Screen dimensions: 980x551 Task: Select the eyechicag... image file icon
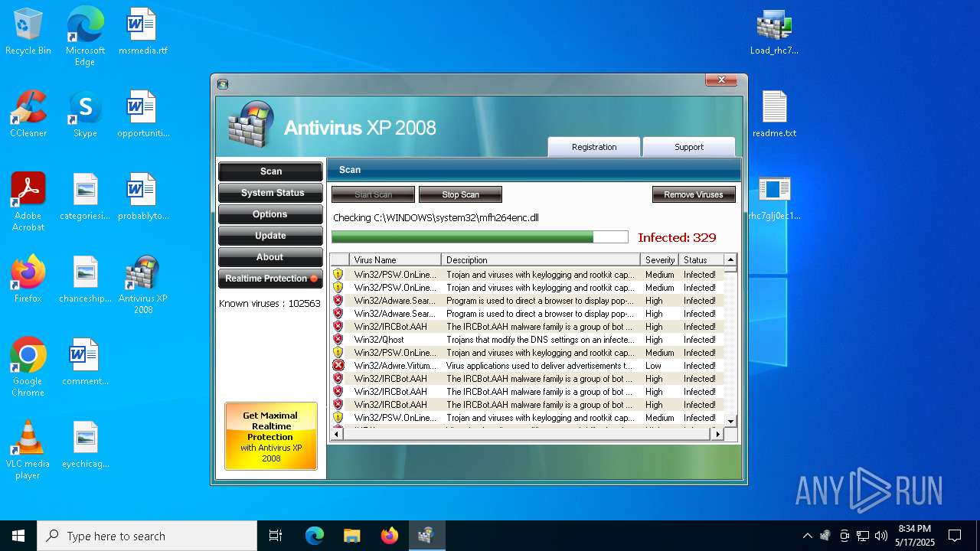click(x=85, y=445)
